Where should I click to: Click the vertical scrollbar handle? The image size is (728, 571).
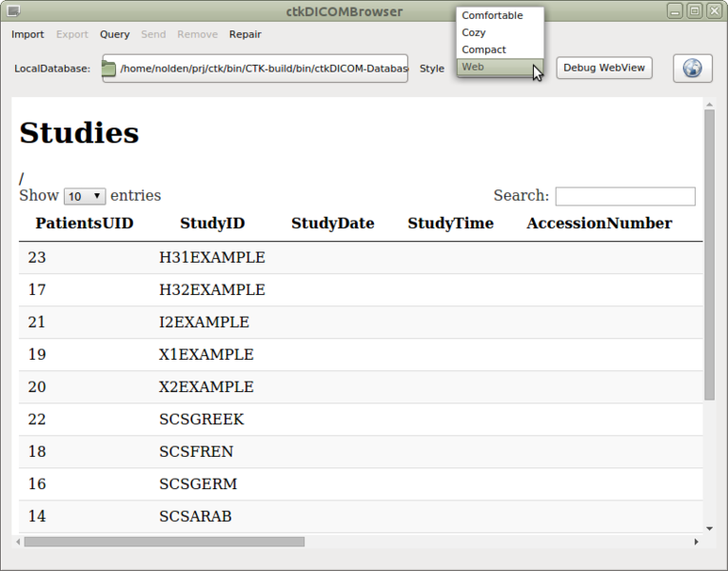pyautogui.click(x=709, y=252)
